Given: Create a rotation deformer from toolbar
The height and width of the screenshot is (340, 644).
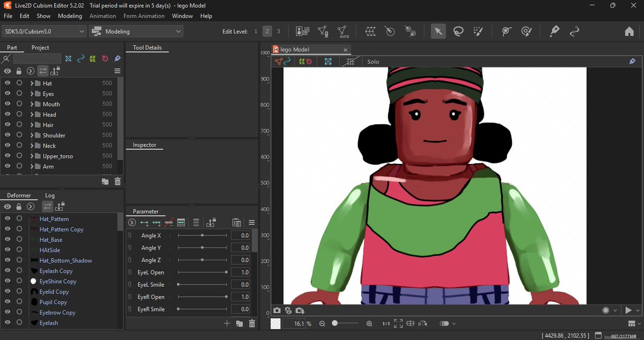Looking at the screenshot, I should (390, 31).
